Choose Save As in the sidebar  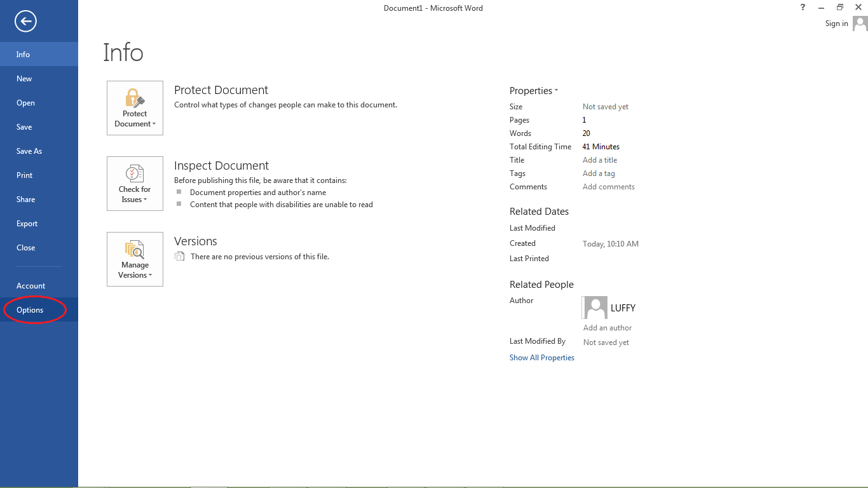(x=39, y=151)
